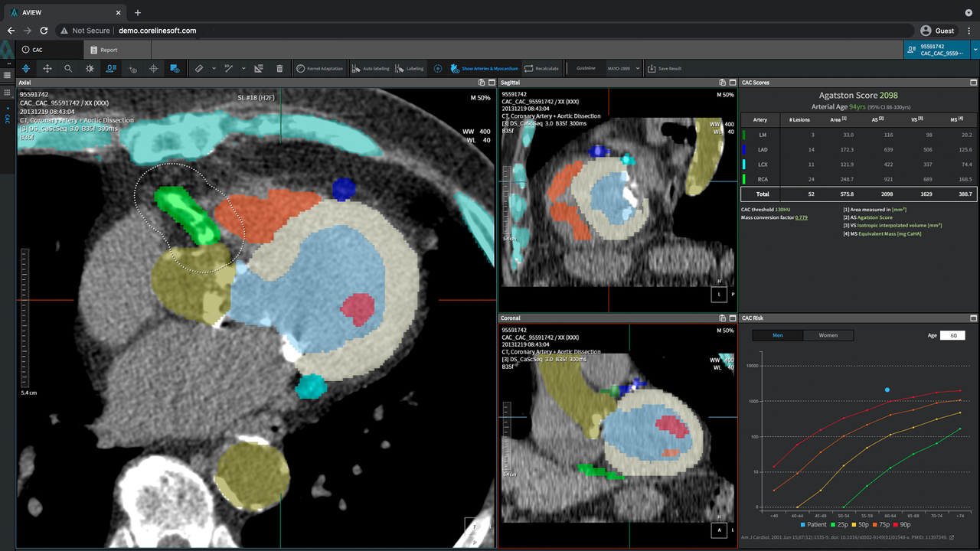
Task: Click the Age input field
Action: (952, 335)
